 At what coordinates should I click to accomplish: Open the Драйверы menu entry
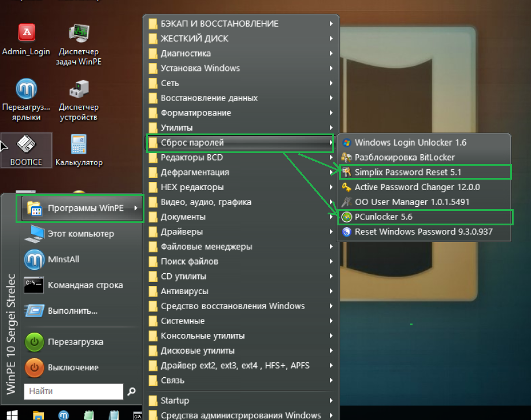[241, 232]
